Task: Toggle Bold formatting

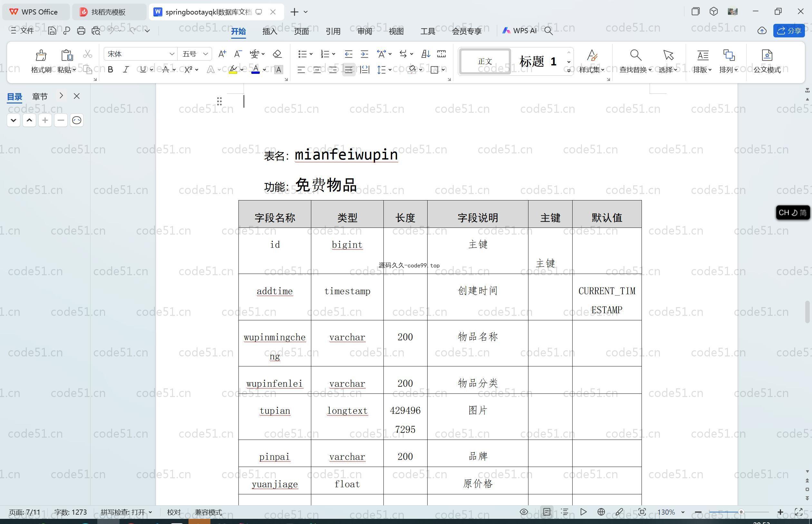Action: click(110, 69)
